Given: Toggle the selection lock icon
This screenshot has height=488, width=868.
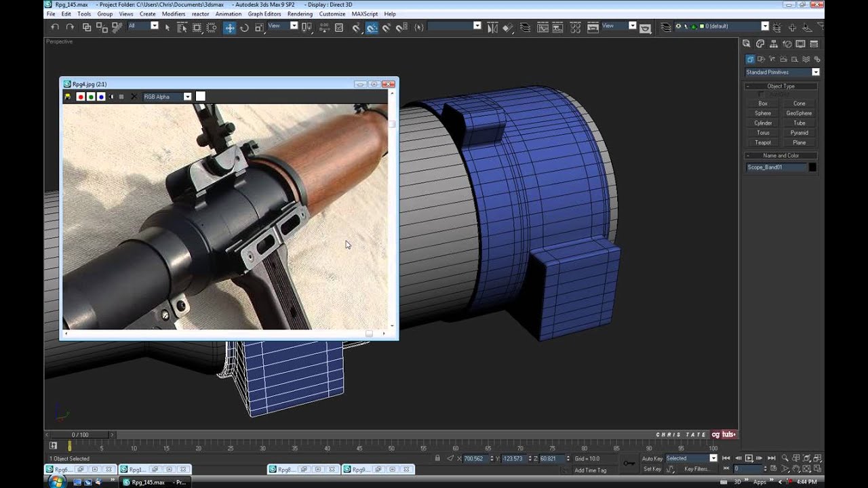Looking at the screenshot, I should pos(437,459).
